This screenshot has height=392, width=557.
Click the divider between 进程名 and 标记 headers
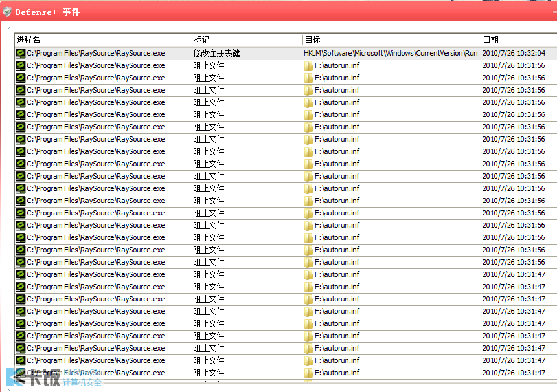pos(192,40)
